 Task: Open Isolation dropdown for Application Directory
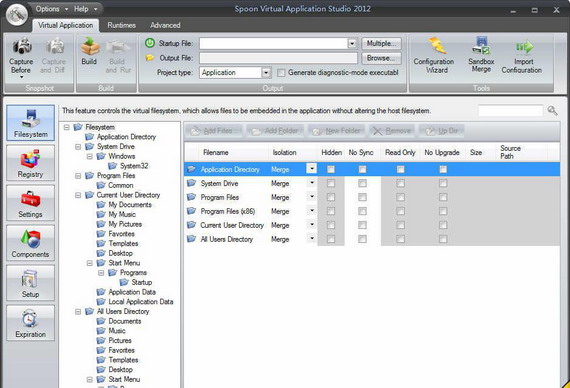pyautogui.click(x=312, y=168)
